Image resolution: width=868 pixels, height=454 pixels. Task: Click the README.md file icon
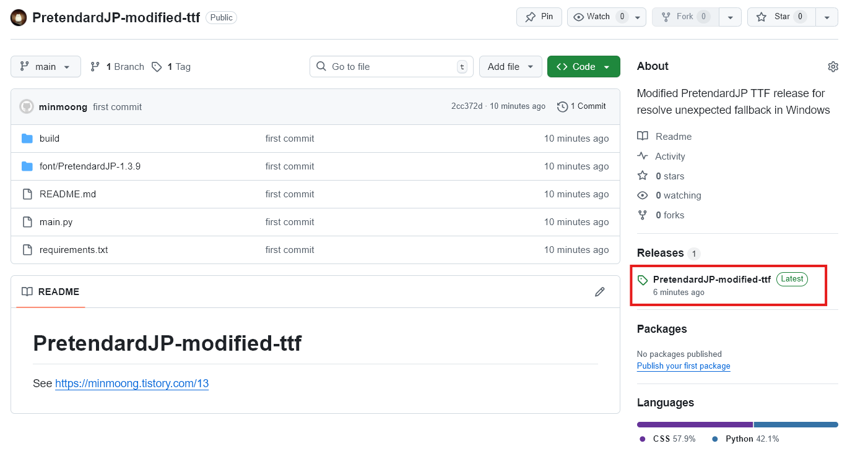click(27, 194)
